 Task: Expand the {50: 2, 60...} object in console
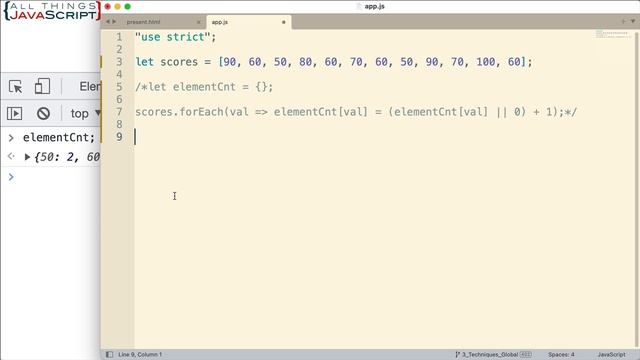(x=27, y=157)
